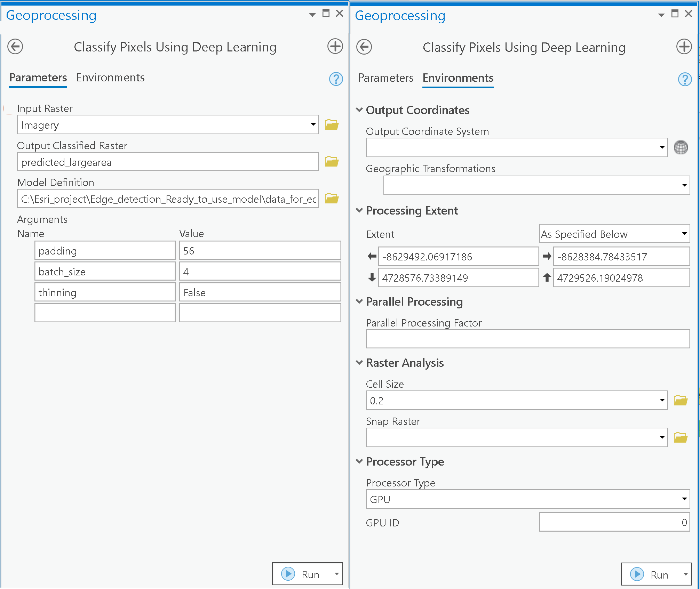Image resolution: width=700 pixels, height=589 pixels.
Task: Switch to Parameters tab in the right pane
Action: pos(385,78)
